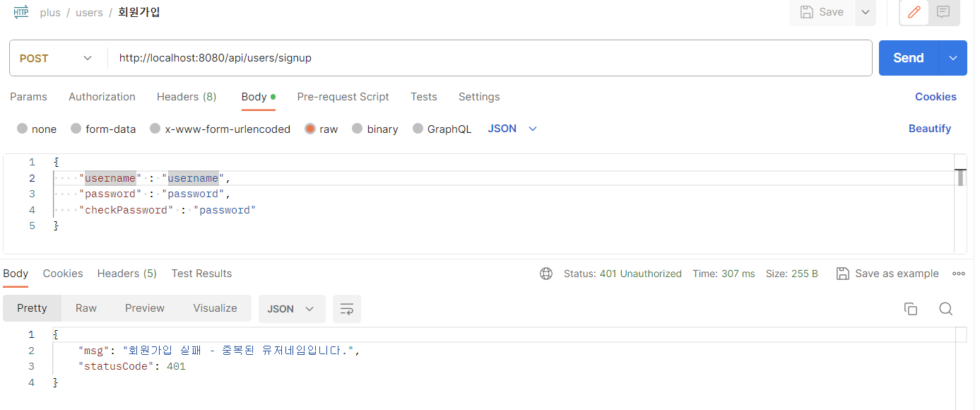This screenshot has width=980, height=410.
Task: Open the Authorization tab
Action: [x=102, y=97]
